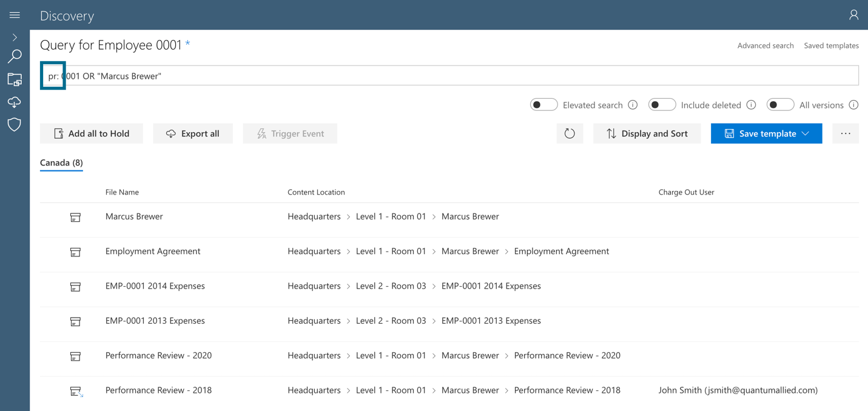Viewport: 868px width, 411px height.
Task: Turn on Include deleted toggle
Action: click(662, 105)
